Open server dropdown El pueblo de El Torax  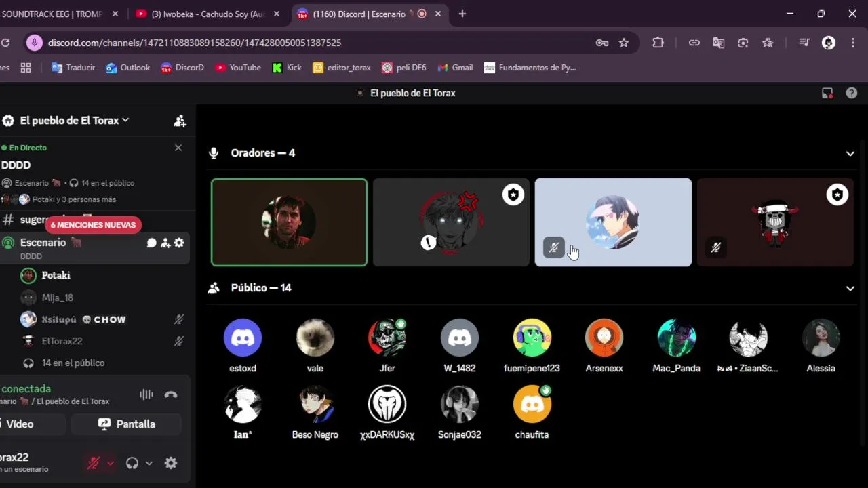click(75, 120)
